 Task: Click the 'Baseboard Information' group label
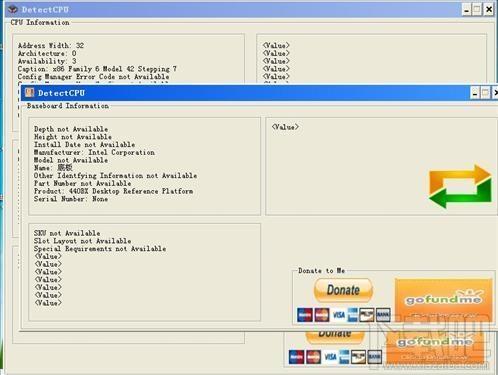pyautogui.click(x=68, y=106)
